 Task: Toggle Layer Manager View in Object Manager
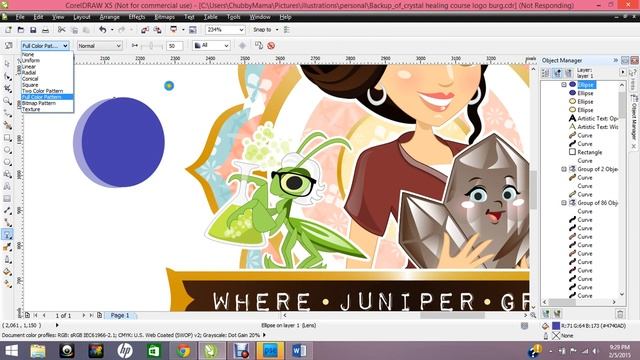(x=568, y=73)
